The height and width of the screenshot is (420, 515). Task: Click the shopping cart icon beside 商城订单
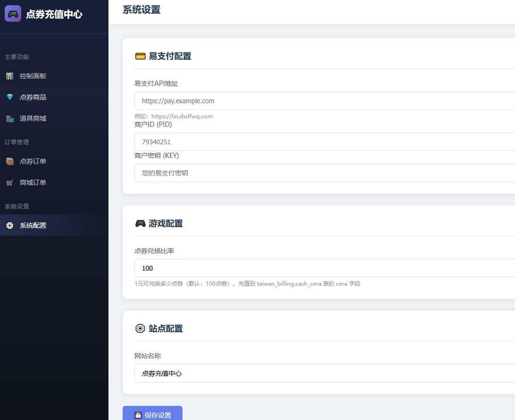(x=9, y=182)
